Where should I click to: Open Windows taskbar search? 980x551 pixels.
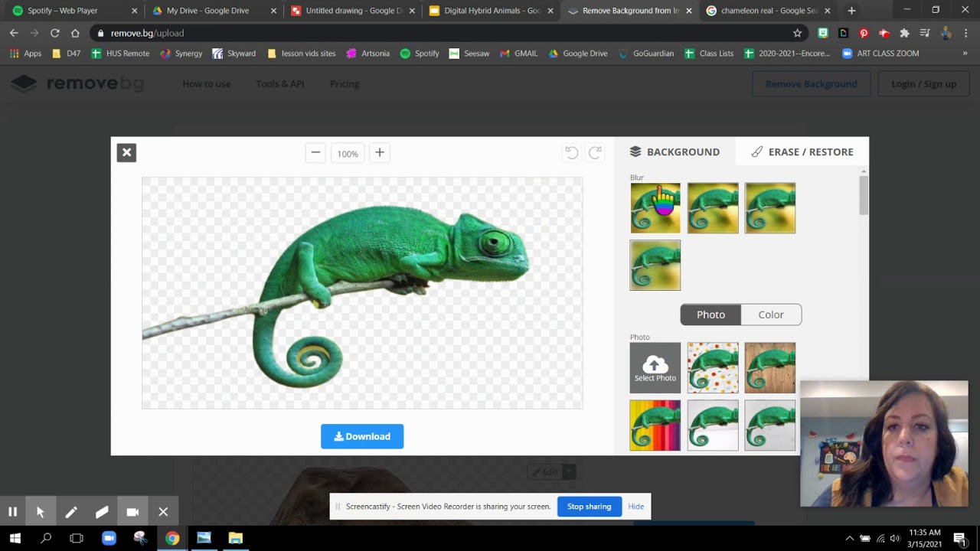(46, 538)
